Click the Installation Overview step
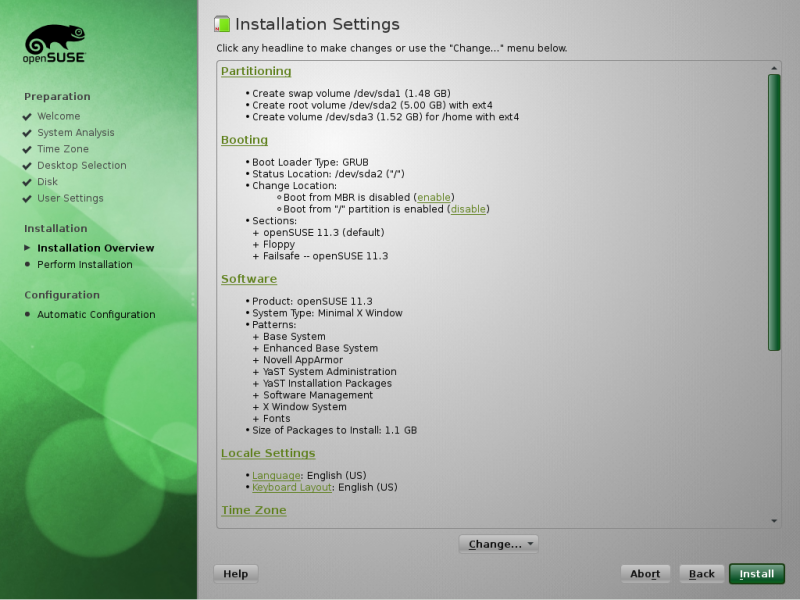 (95, 248)
